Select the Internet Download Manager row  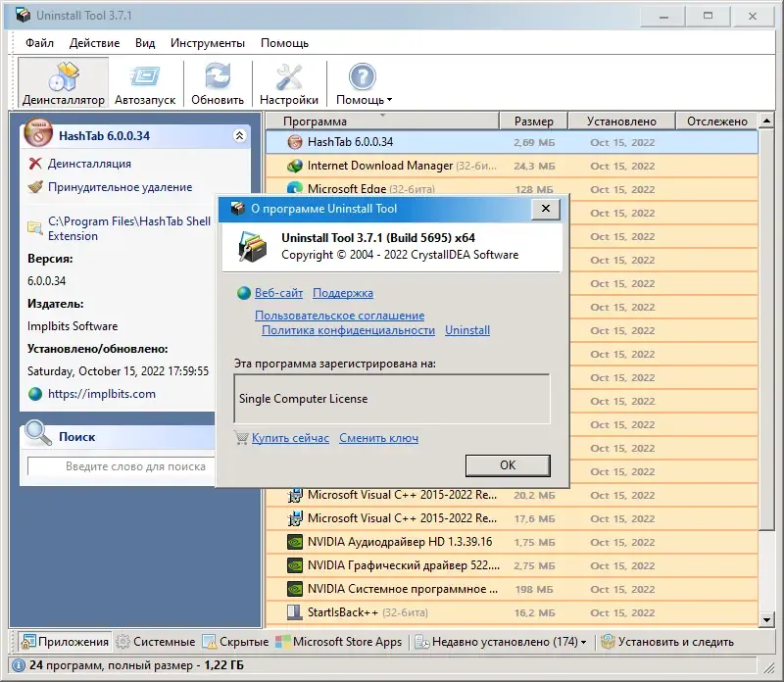[x=512, y=166]
